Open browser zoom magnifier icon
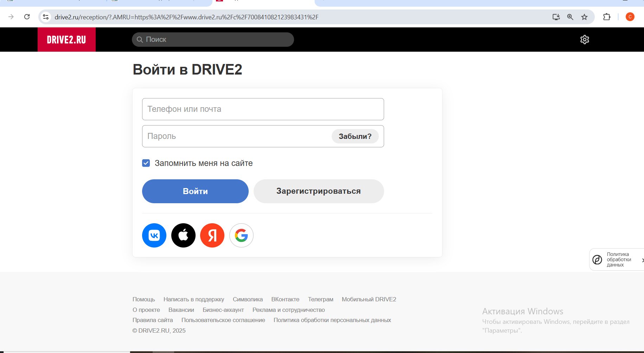The width and height of the screenshot is (644, 353). point(570,17)
